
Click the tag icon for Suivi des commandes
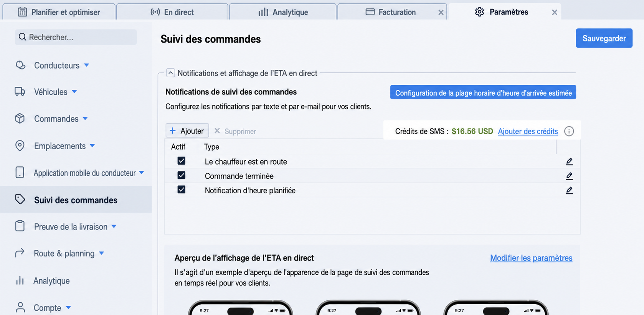click(20, 200)
